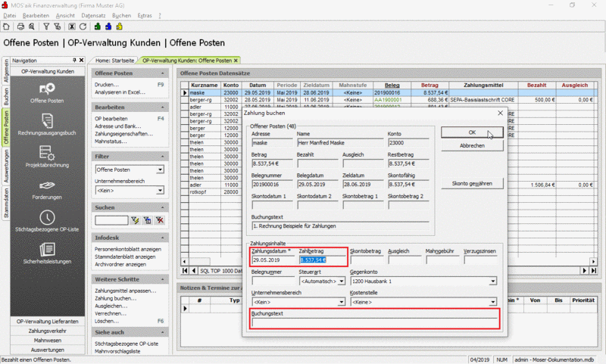Open the Filter Offene Posten dropdown
The width and height of the screenshot is (606, 364).
[161, 170]
